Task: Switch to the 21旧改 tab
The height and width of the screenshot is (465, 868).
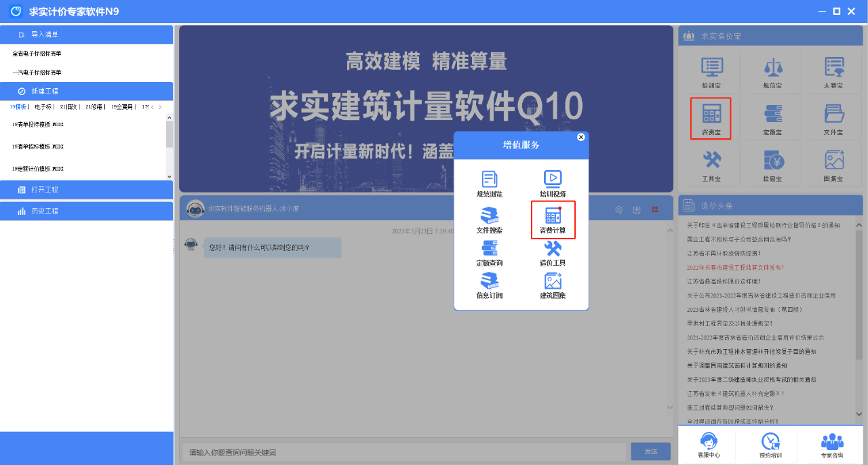Action: 68,107
